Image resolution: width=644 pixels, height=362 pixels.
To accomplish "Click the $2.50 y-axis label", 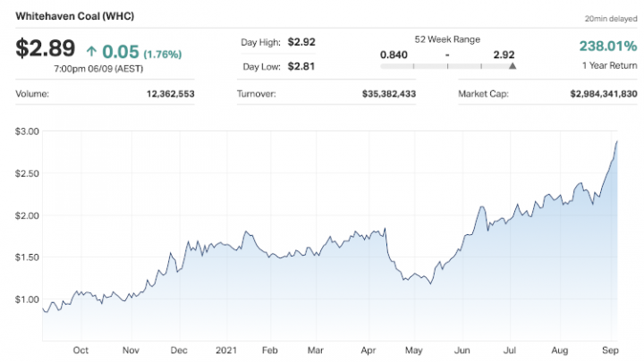I will (27, 173).
